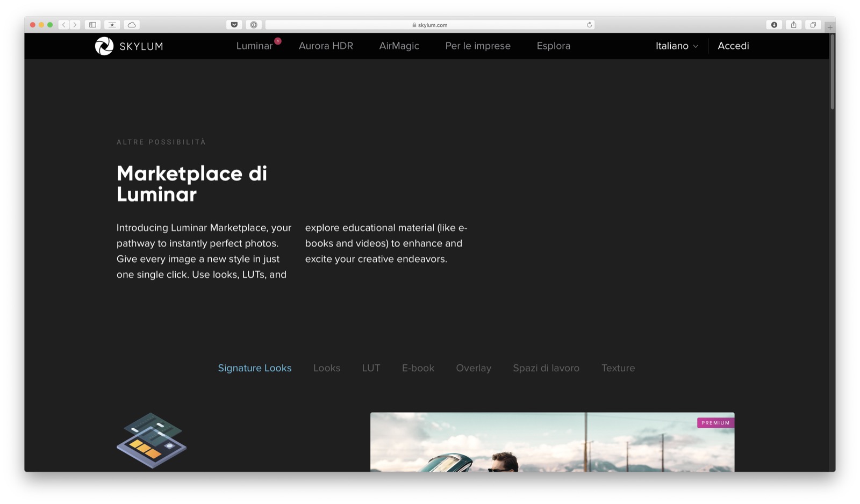
Task: Click the padlock icon beside skylum.com
Action: click(414, 25)
